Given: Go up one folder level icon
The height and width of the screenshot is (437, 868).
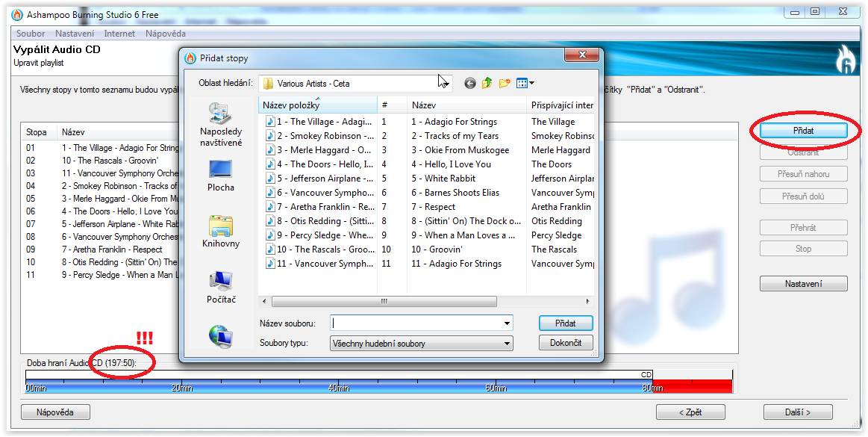Looking at the screenshot, I should point(487,84).
